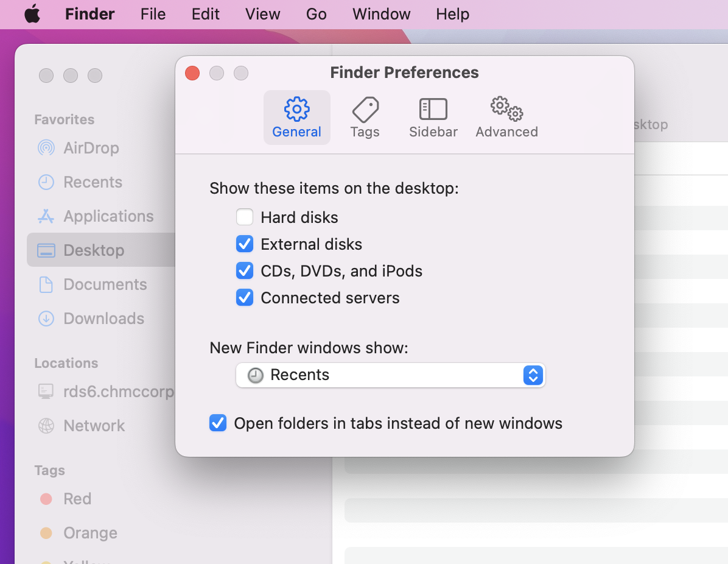Switch to the Advanced tab label
The height and width of the screenshot is (564, 728).
pos(507,132)
